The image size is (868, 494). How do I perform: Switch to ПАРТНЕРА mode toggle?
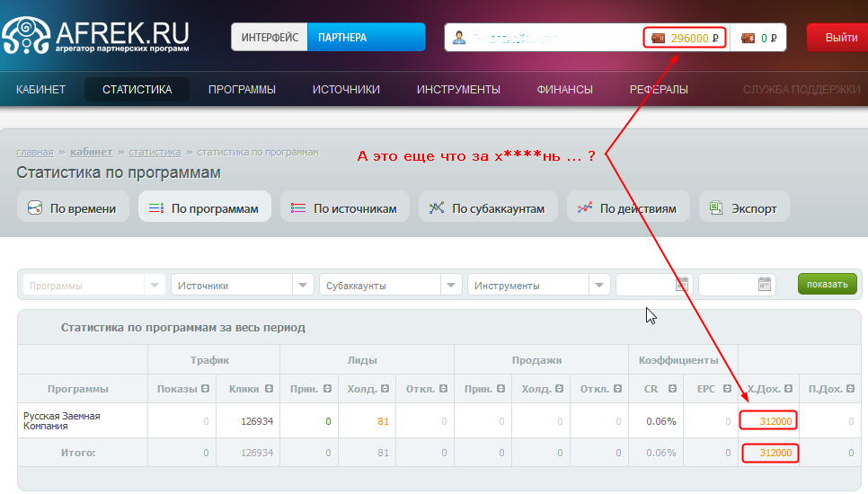[x=366, y=38]
